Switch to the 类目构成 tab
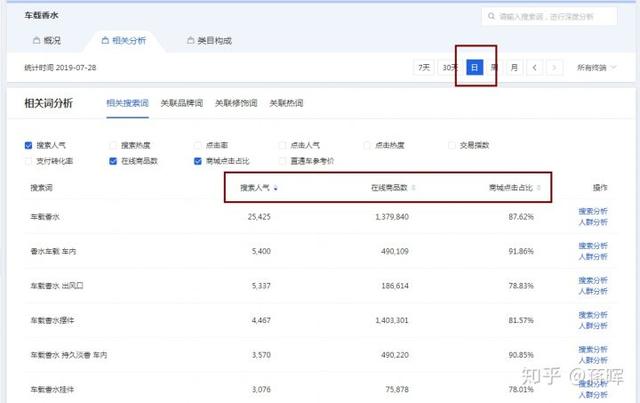 tap(209, 40)
